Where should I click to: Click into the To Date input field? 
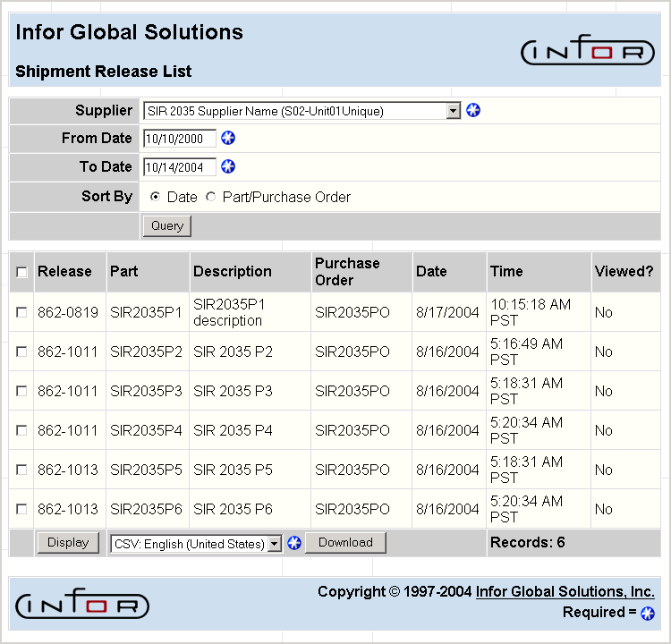click(179, 167)
